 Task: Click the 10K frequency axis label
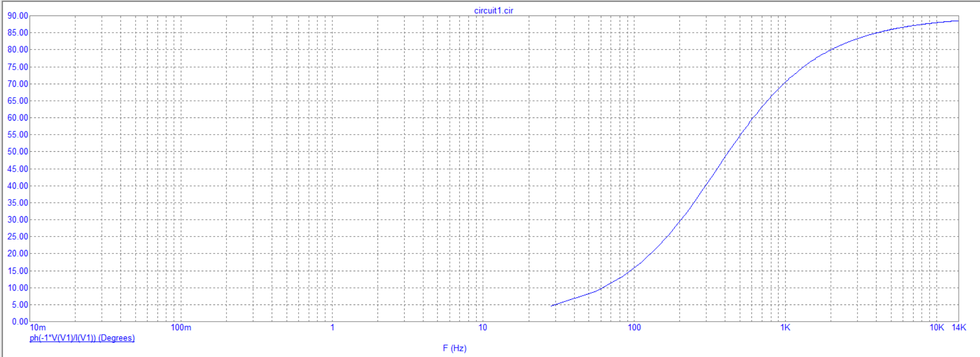tap(936, 327)
